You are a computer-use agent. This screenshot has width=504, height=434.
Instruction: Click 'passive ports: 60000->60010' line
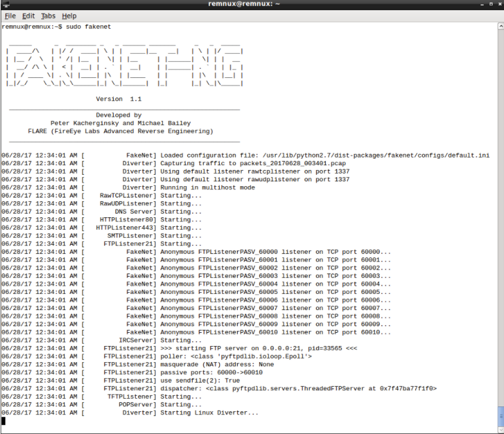(x=132, y=372)
